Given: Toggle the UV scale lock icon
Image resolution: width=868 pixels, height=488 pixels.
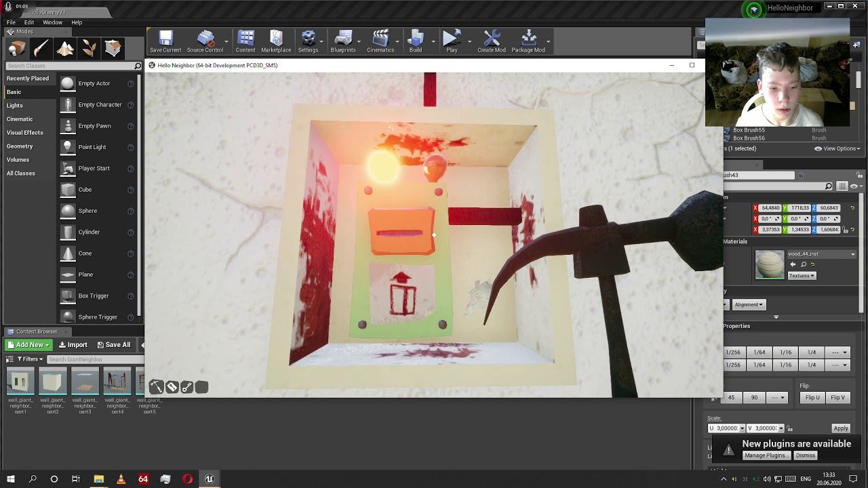Looking at the screenshot, I should [790, 428].
